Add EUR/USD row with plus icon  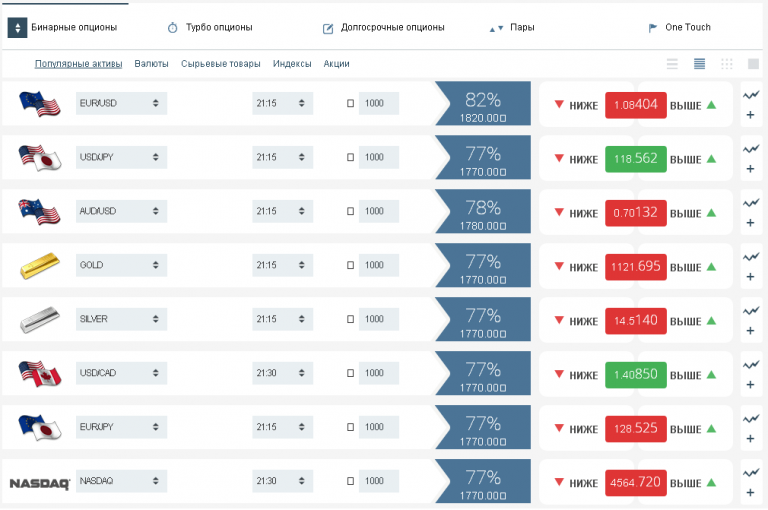pyautogui.click(x=750, y=115)
